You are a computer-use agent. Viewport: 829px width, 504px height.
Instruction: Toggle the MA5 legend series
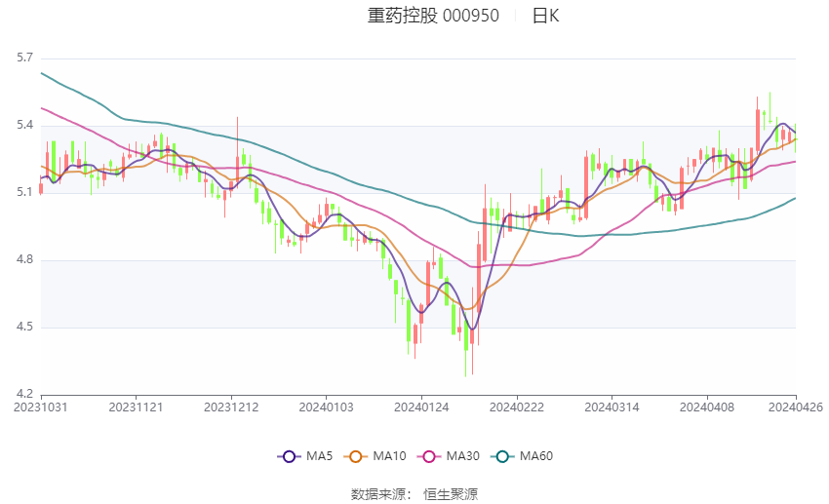tap(305, 456)
